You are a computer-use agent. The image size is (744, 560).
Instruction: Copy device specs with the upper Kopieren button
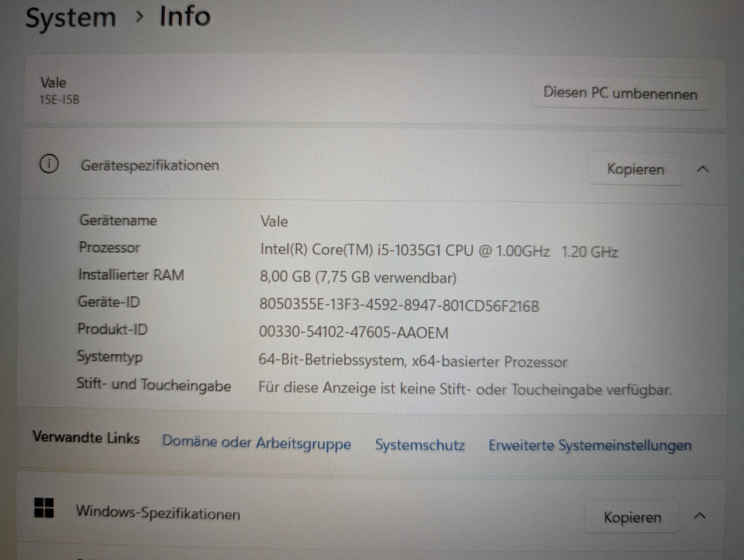pyautogui.click(x=635, y=170)
